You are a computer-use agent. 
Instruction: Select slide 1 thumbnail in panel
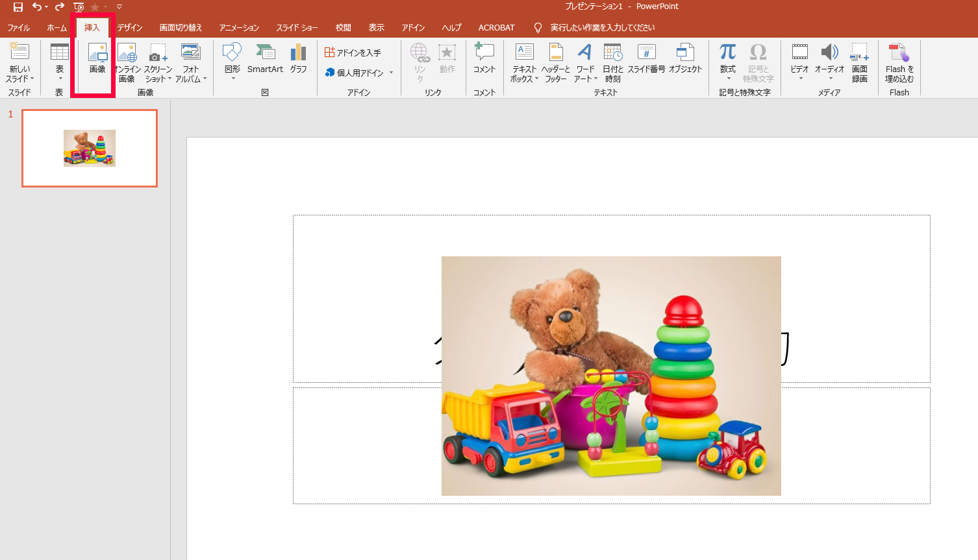(90, 148)
